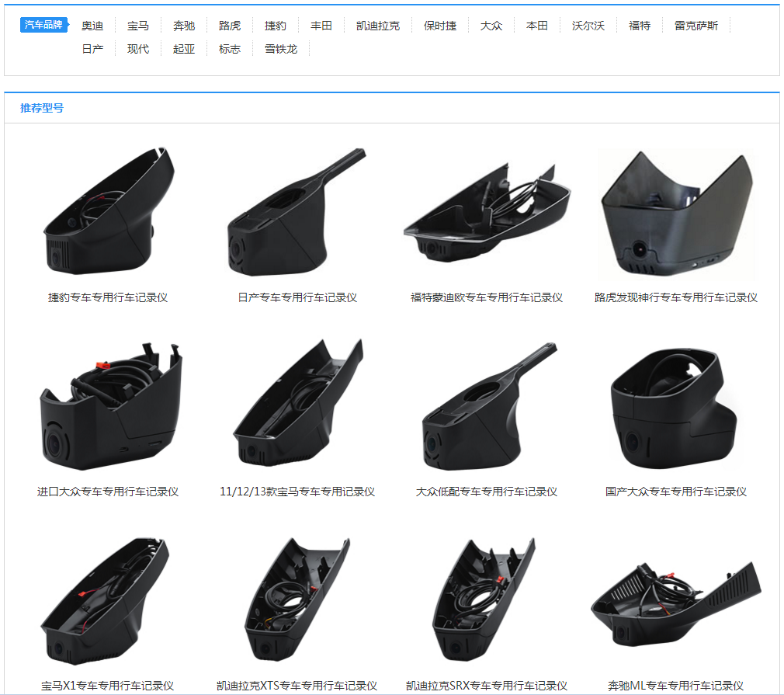Filter by 奥迪 brand
Viewport: 784px width, 695px height.
[x=92, y=26]
